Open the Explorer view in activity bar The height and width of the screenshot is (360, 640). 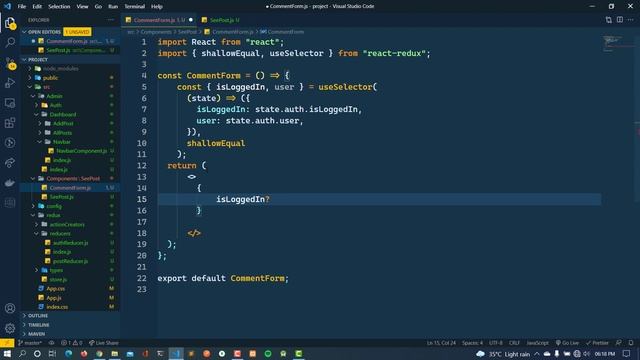pyautogui.click(x=10, y=23)
